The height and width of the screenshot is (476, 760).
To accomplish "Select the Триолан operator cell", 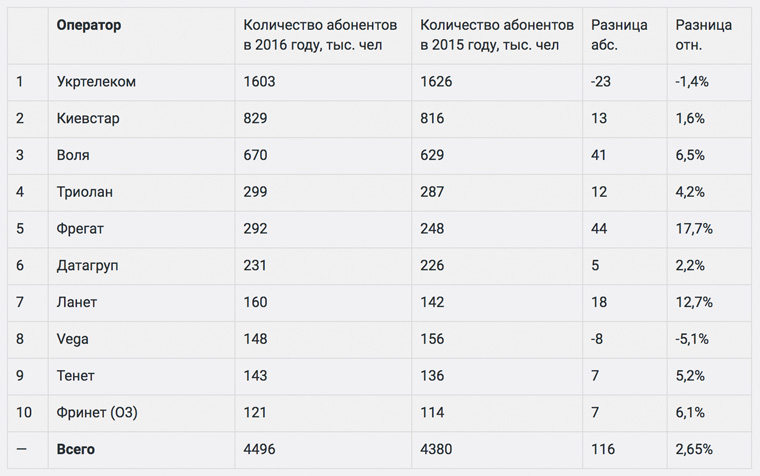I will (x=86, y=192).
